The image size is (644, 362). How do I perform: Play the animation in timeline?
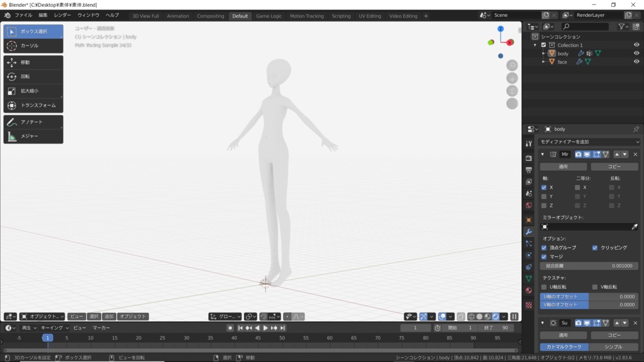point(265,328)
